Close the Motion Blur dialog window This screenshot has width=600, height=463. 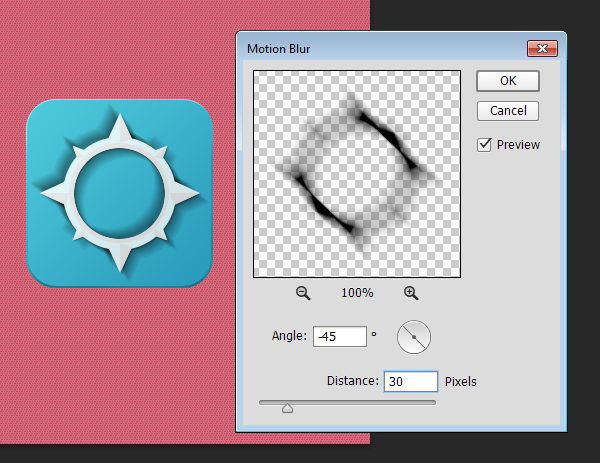pyautogui.click(x=542, y=48)
